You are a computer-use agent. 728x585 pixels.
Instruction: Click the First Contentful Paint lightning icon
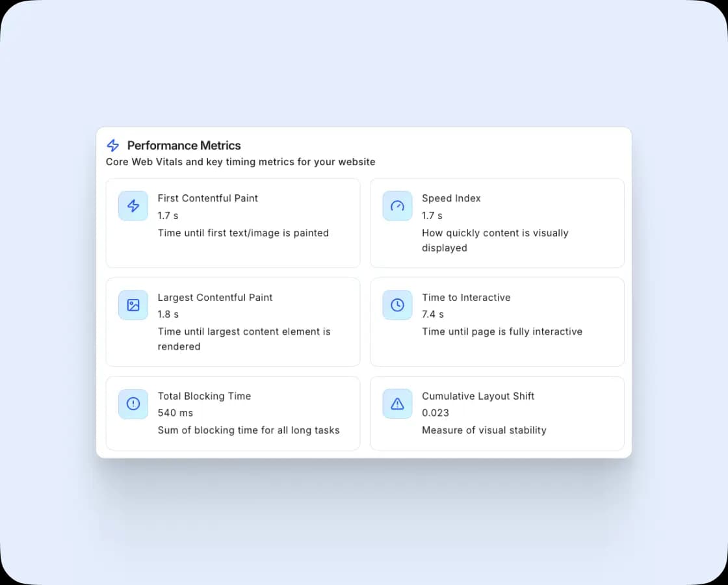point(133,206)
